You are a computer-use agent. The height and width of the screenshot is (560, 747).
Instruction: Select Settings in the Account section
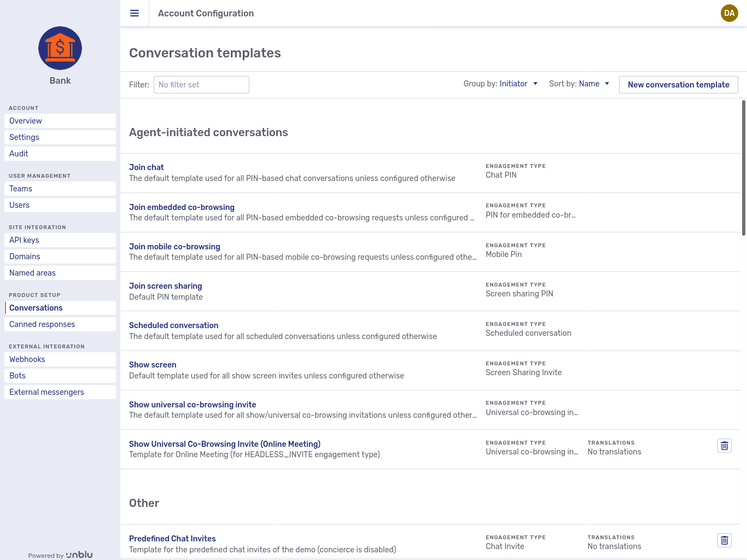point(24,137)
